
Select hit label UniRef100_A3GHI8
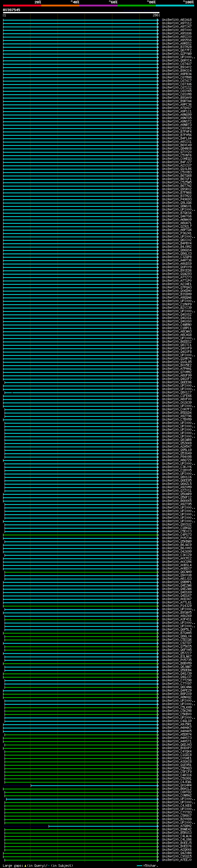pyautogui.click(x=177, y=761)
